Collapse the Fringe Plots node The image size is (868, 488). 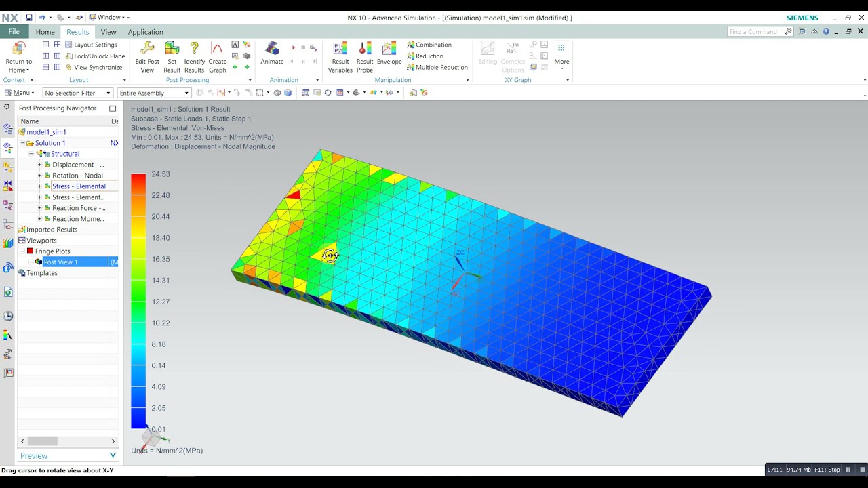22,251
